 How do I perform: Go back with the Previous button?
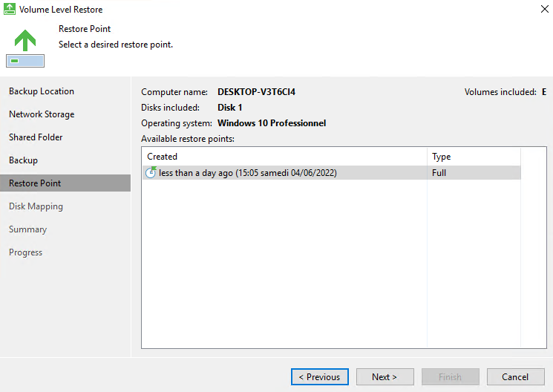(x=320, y=377)
